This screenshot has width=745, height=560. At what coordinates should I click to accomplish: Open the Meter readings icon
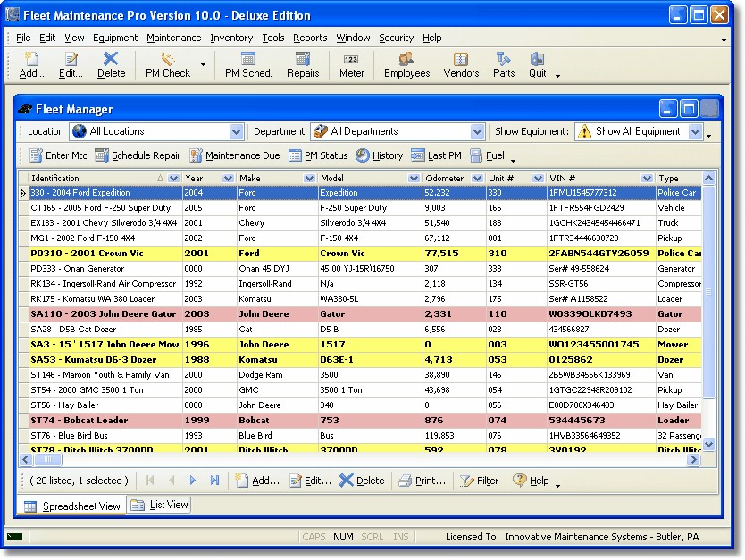(351, 59)
